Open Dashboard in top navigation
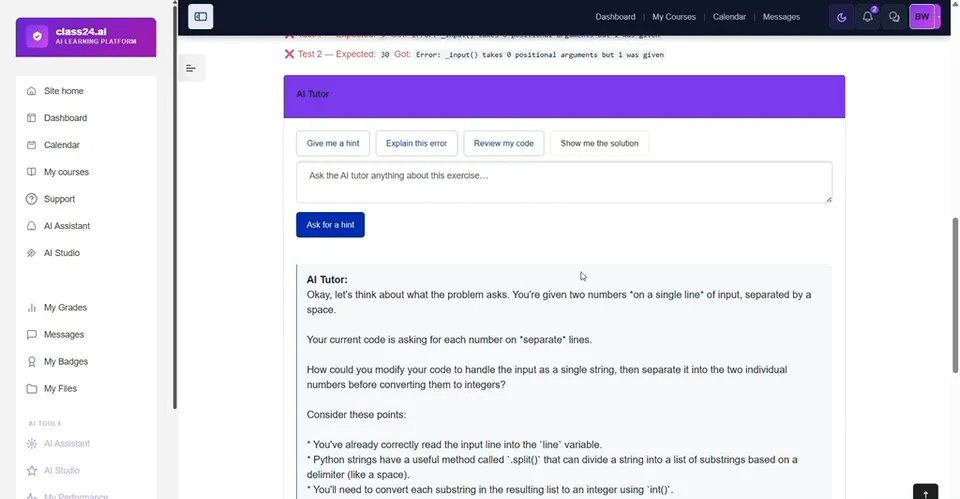 615,17
